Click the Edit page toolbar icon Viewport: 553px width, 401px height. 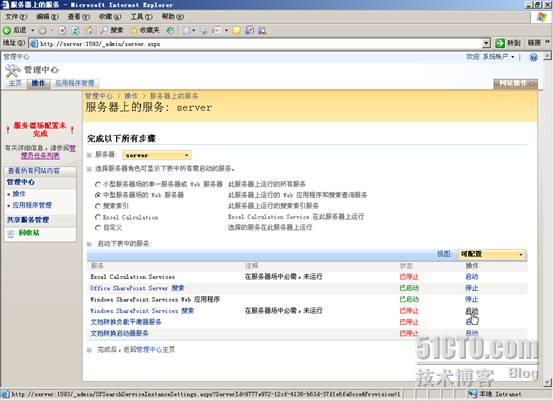216,30
